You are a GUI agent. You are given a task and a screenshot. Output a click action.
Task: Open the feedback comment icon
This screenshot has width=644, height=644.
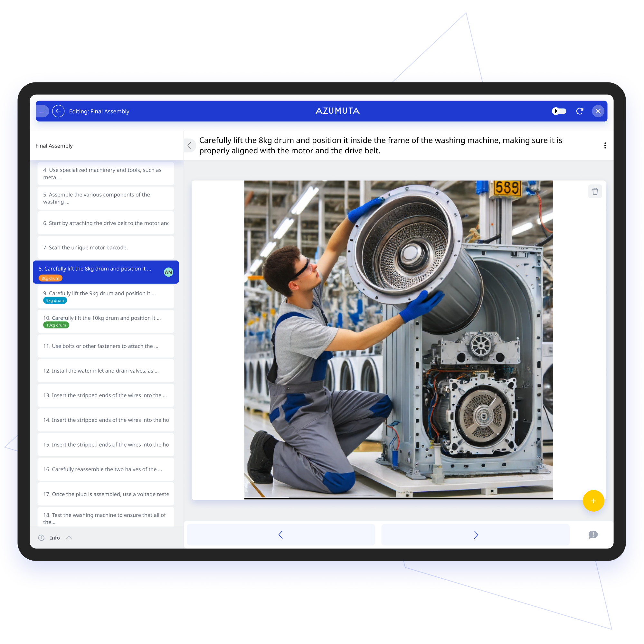tap(593, 535)
